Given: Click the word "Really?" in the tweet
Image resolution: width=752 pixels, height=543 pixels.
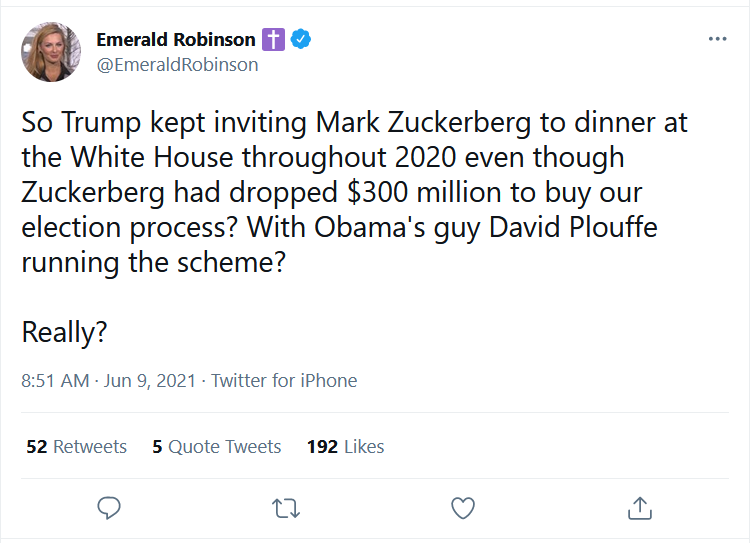Looking at the screenshot, I should (x=64, y=332).
